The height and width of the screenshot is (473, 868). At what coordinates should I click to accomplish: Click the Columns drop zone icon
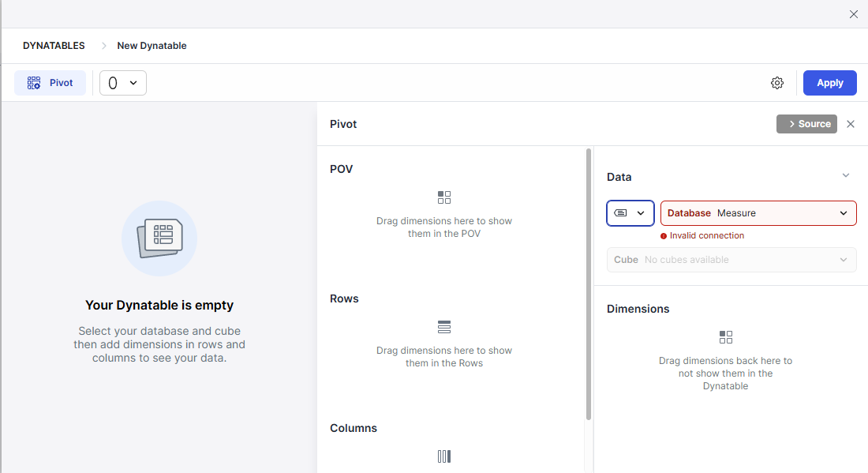(x=444, y=456)
